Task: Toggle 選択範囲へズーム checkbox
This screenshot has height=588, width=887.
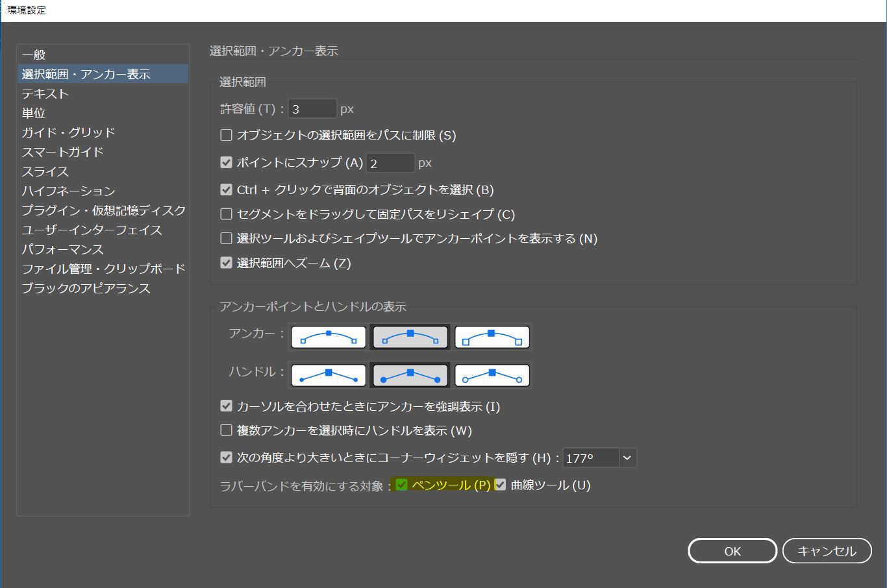Action: (226, 263)
